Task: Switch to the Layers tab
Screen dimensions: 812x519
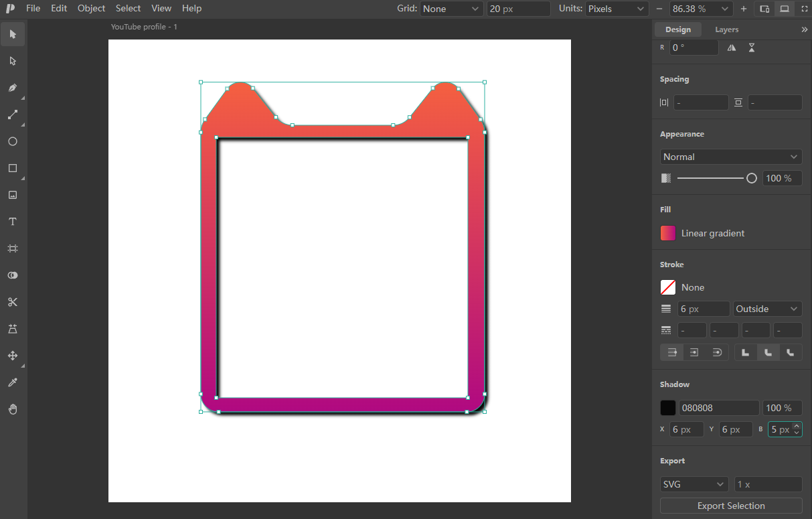Action: [x=726, y=29]
